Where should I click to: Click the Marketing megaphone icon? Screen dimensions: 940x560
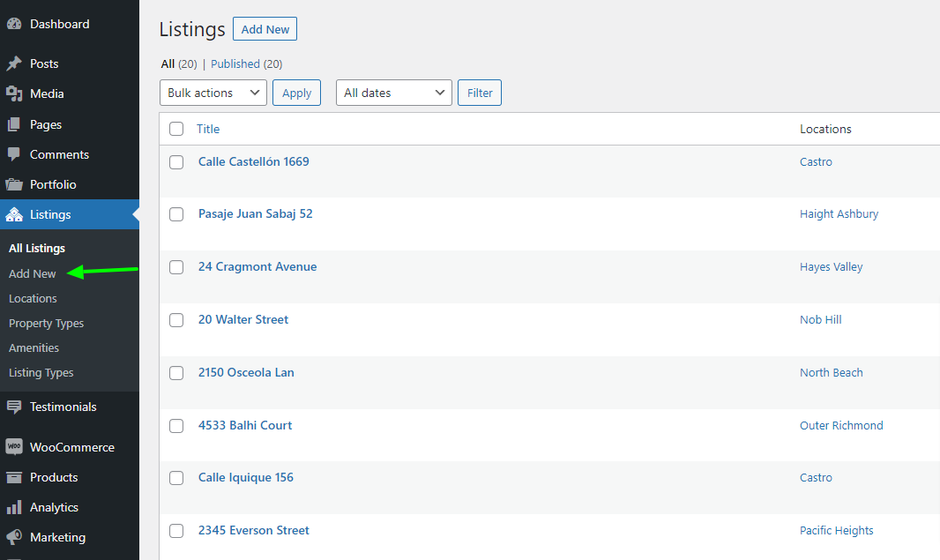coord(14,537)
